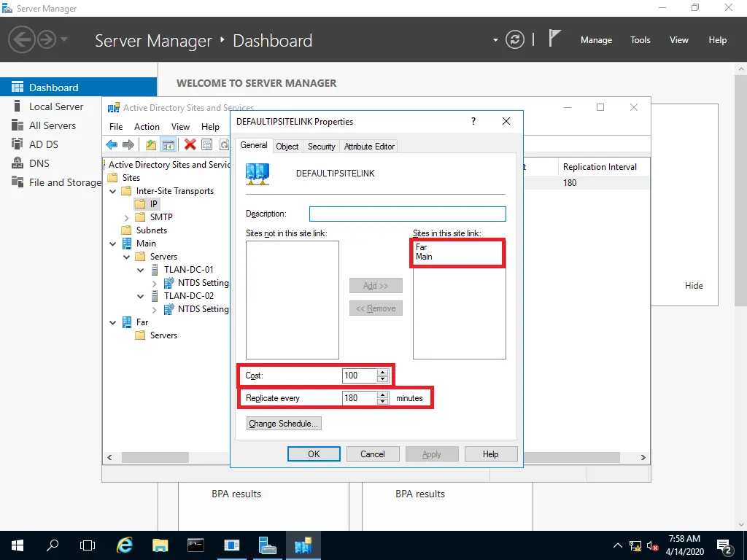Switch to the Security tab
This screenshot has width=747, height=560.
[x=322, y=147]
